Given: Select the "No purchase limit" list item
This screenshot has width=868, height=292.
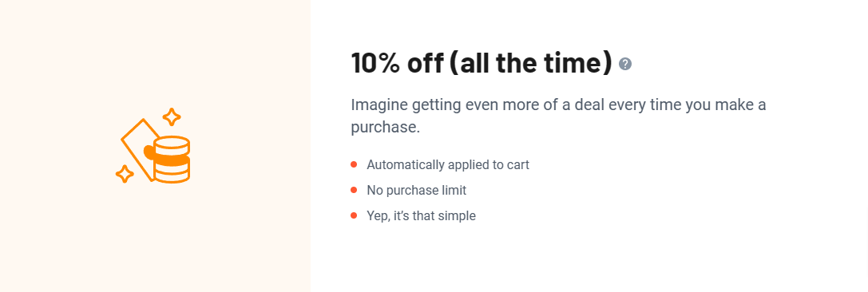Looking at the screenshot, I should click(x=416, y=191).
